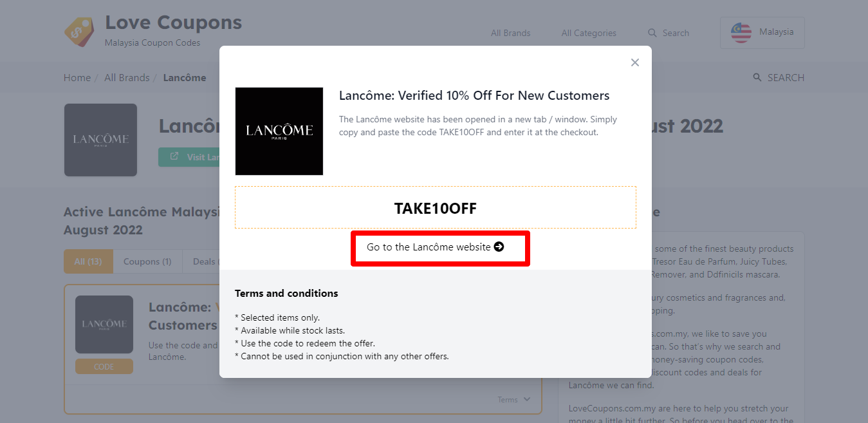Click the Lancôme Paris logo in popup
868x423 pixels.
click(x=279, y=131)
